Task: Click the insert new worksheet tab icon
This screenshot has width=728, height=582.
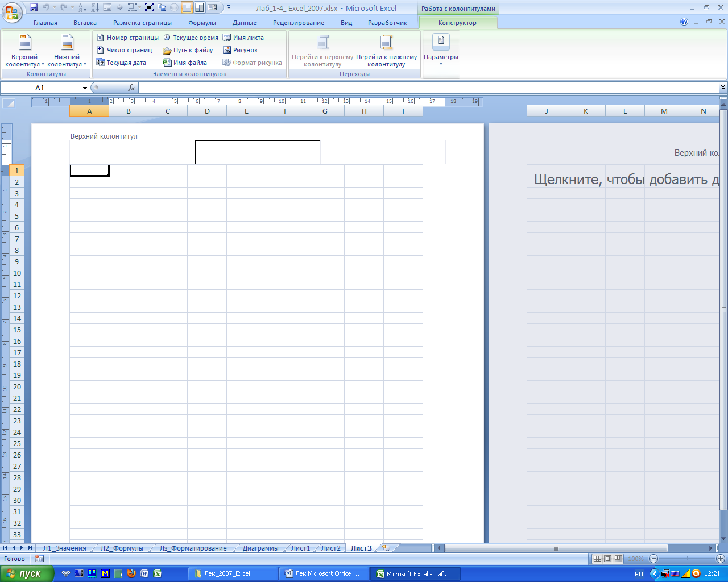Action: pyautogui.click(x=387, y=548)
